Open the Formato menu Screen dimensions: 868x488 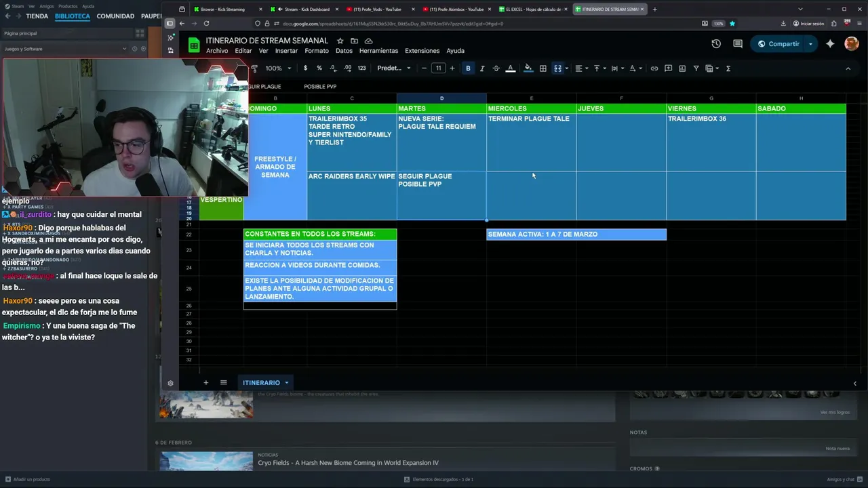[317, 51]
